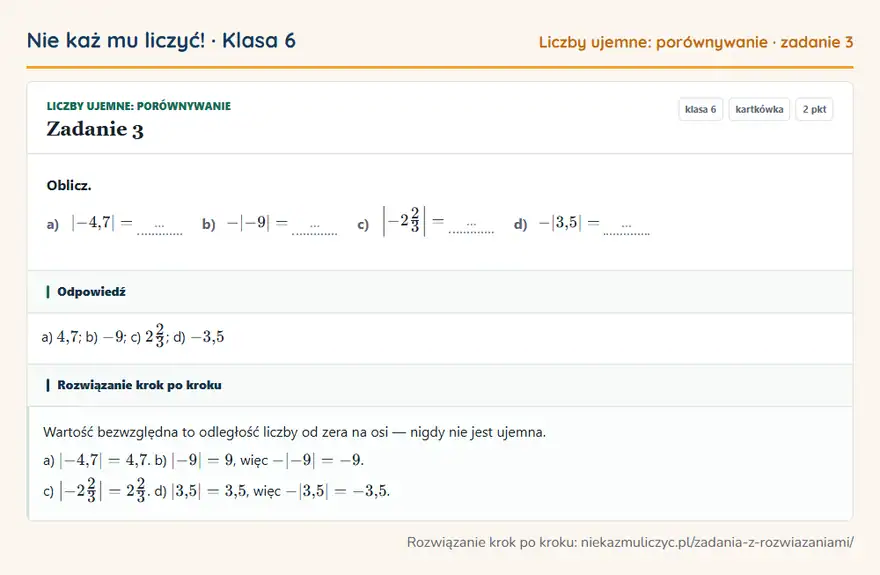
Task: Click the 'Oblicz.' instruction text
Action: point(69,186)
